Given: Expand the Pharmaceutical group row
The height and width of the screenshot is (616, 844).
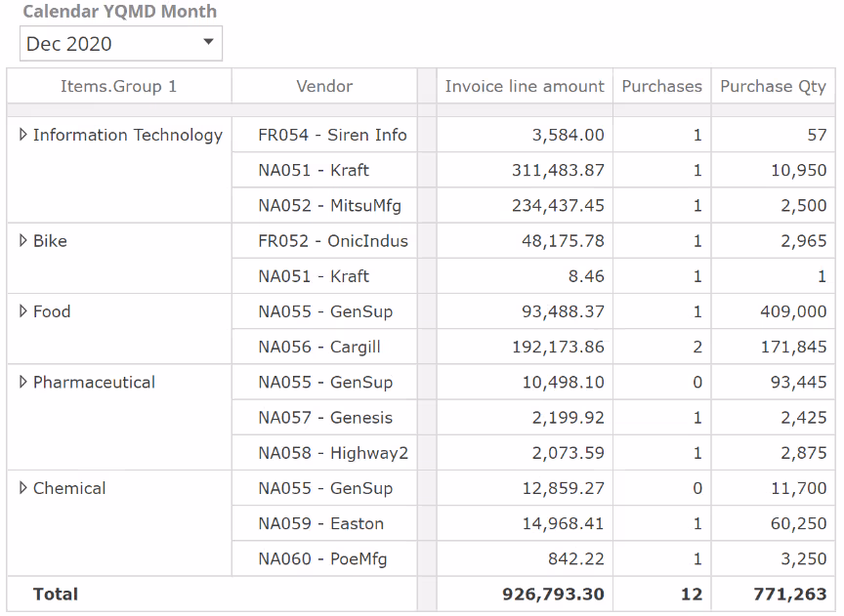Looking at the screenshot, I should [23, 382].
